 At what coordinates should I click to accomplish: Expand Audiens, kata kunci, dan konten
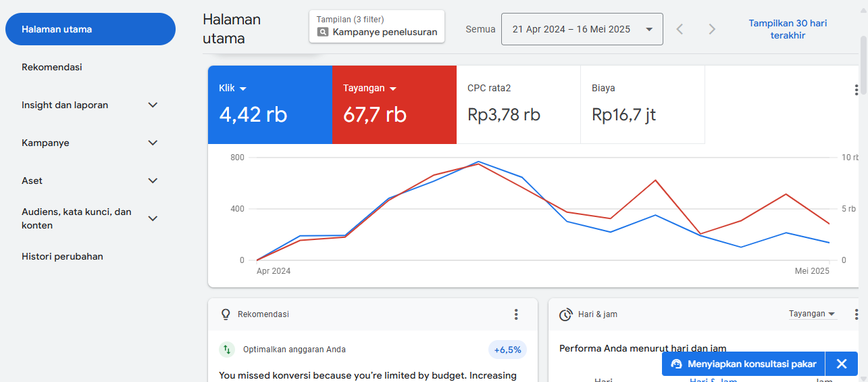pos(153,218)
